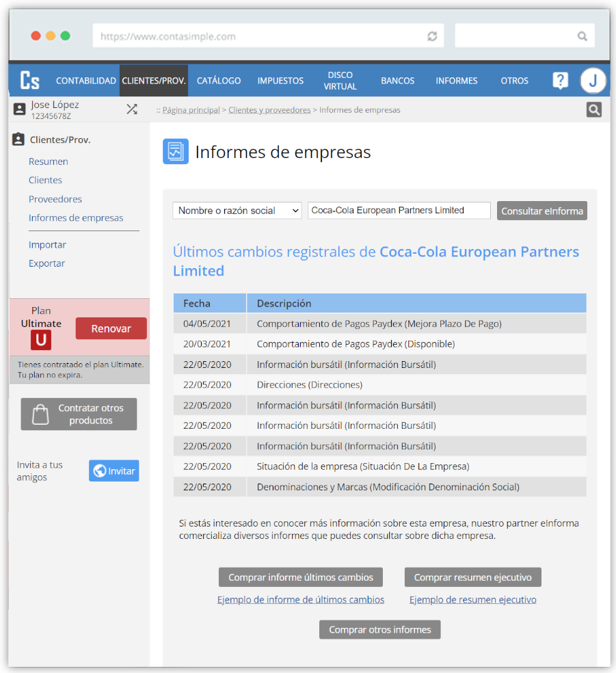616x673 pixels.
Task: Click the Fecha column header
Action: pos(210,304)
